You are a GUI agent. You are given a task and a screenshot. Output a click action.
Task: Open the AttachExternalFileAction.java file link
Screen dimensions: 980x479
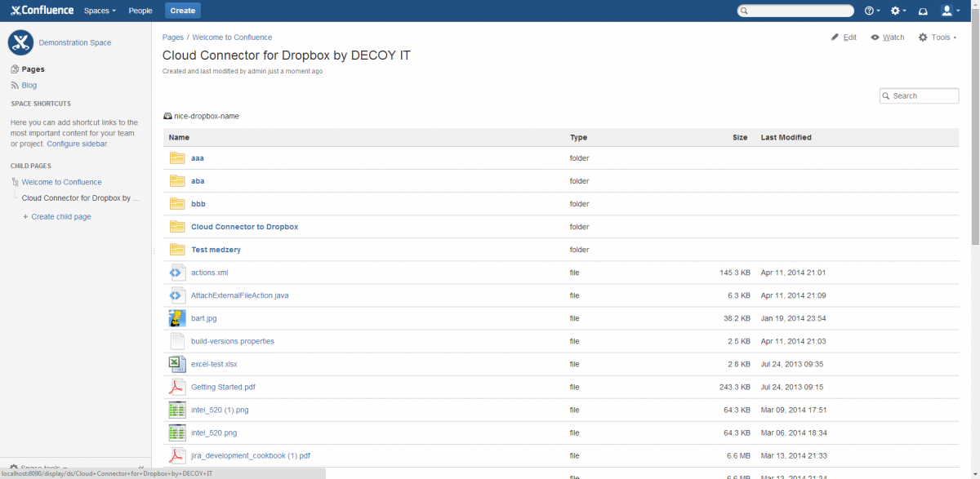(239, 295)
